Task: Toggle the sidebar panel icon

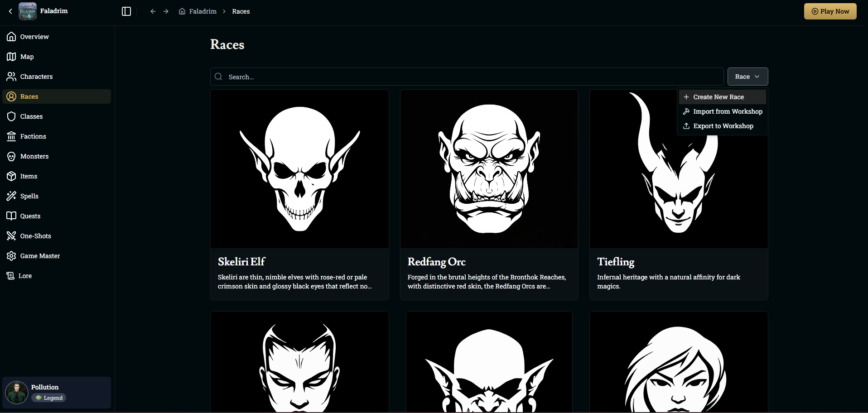Action: click(x=126, y=11)
